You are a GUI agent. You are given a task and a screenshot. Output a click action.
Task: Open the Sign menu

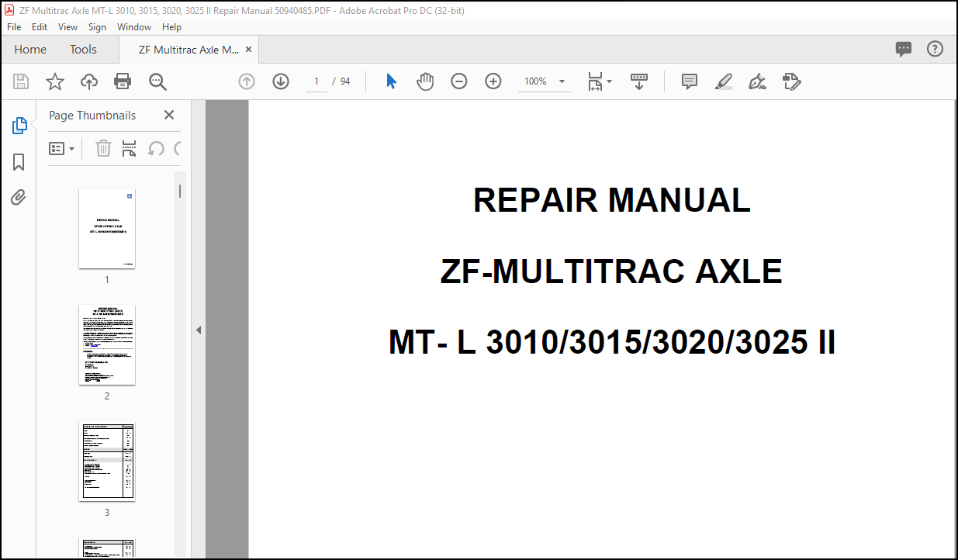coord(97,27)
